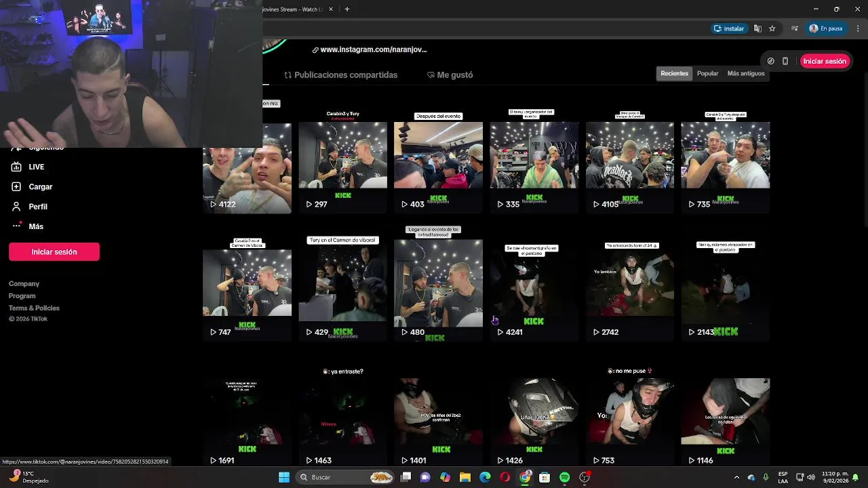Click the taskbar Buscar search box
This screenshot has height=488, width=868.
tap(346, 477)
